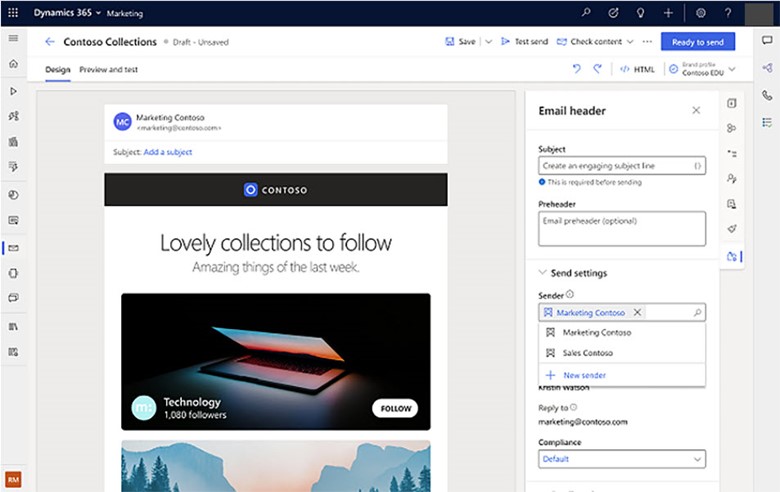Screen dimensions: 780x492
Task: Click the Add a subject link
Action: tap(167, 152)
